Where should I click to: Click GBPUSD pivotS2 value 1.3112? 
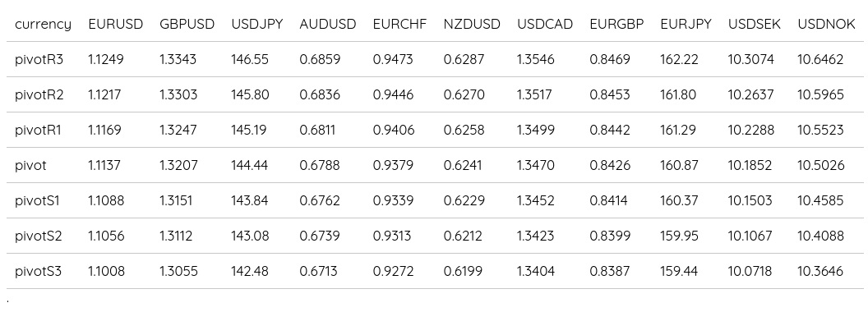coord(176,236)
